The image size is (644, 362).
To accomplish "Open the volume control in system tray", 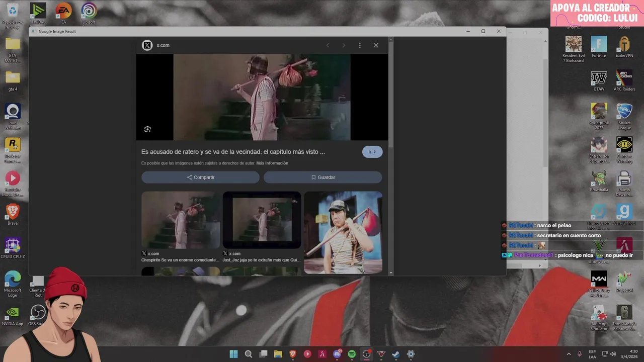I will 613,354.
